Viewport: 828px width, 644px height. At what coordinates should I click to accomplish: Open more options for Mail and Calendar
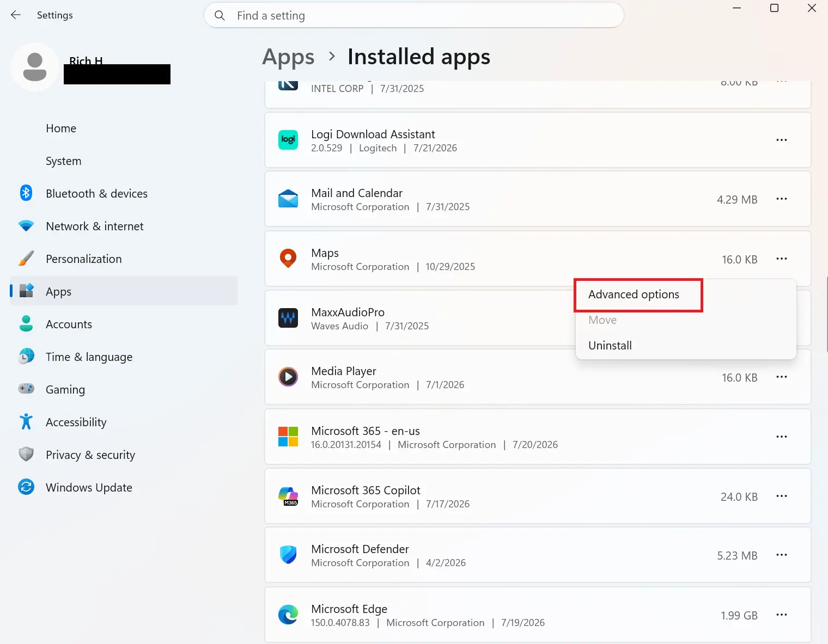(x=782, y=199)
